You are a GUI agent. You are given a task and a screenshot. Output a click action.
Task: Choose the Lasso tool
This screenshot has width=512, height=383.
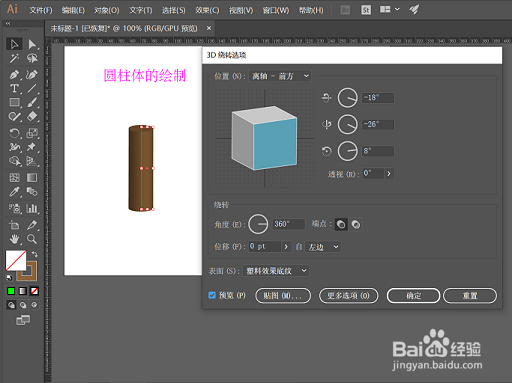click(x=32, y=59)
